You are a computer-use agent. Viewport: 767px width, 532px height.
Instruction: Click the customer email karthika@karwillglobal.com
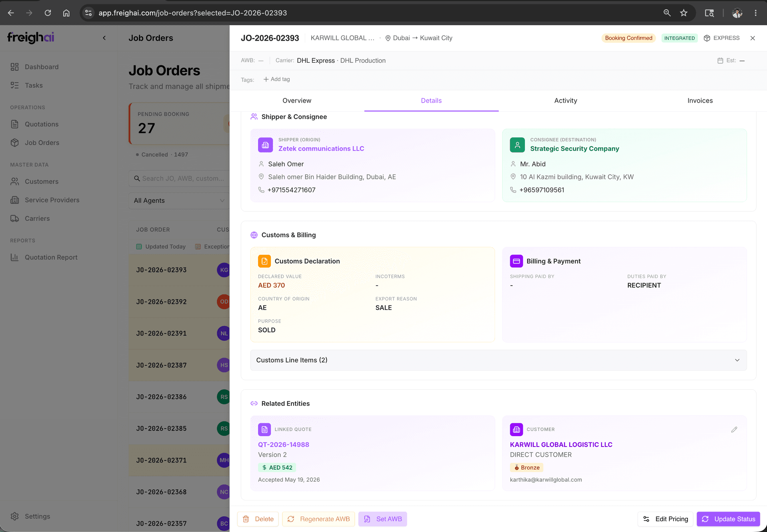click(x=546, y=480)
